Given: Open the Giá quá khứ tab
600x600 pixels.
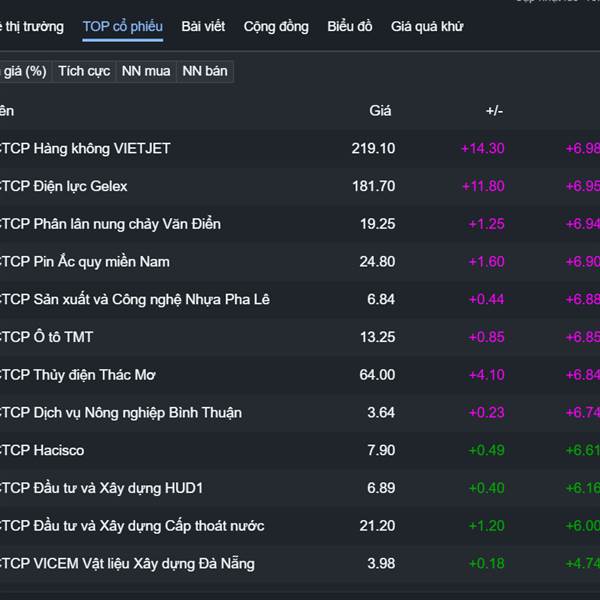Looking at the screenshot, I should [427, 27].
